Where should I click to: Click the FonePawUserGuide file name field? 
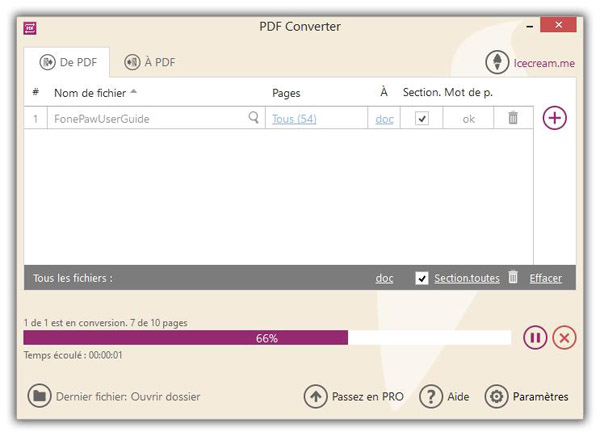156,118
